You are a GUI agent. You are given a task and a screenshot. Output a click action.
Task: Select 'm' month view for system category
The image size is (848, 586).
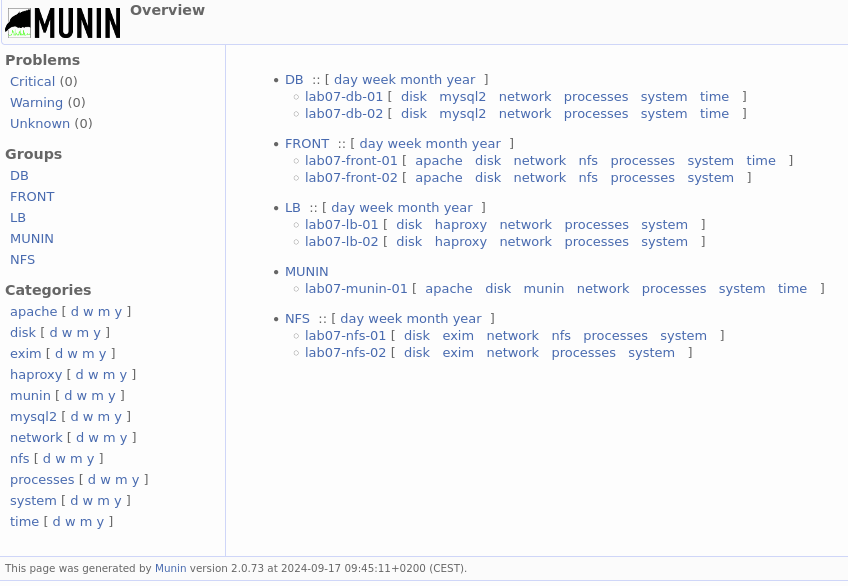click(103, 501)
